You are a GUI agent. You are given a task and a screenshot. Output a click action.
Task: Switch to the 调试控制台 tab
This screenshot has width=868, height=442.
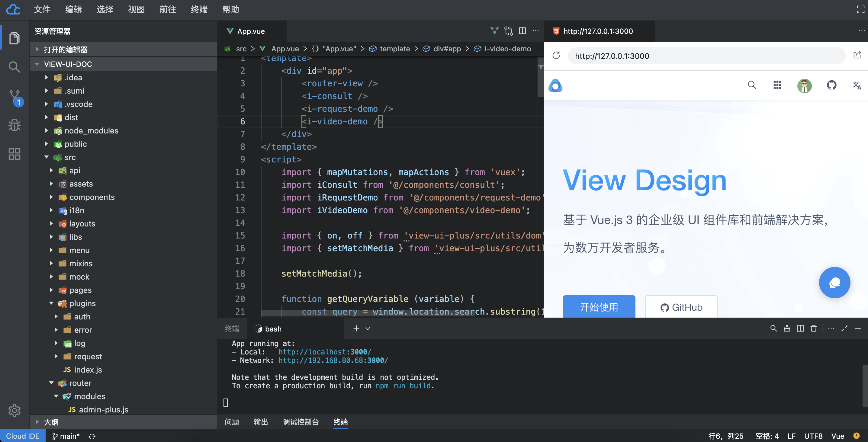tap(301, 422)
